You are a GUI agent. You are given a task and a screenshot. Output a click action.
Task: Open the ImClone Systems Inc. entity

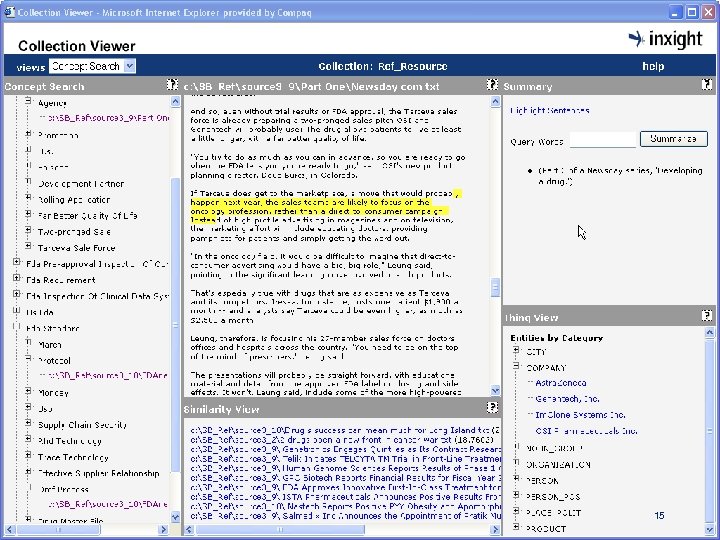(580, 415)
